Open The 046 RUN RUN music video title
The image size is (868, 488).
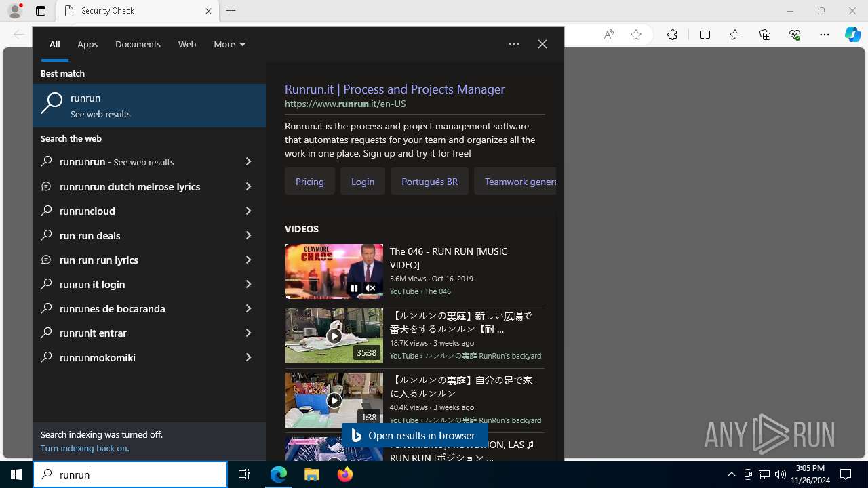point(448,258)
